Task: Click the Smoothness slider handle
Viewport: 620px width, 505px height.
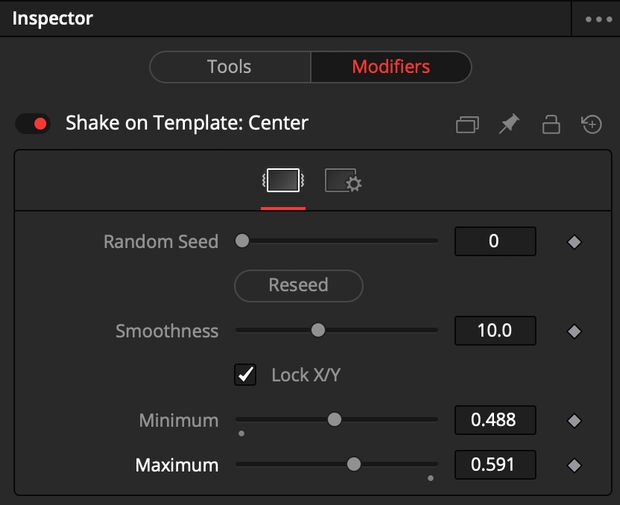Action: tap(318, 330)
